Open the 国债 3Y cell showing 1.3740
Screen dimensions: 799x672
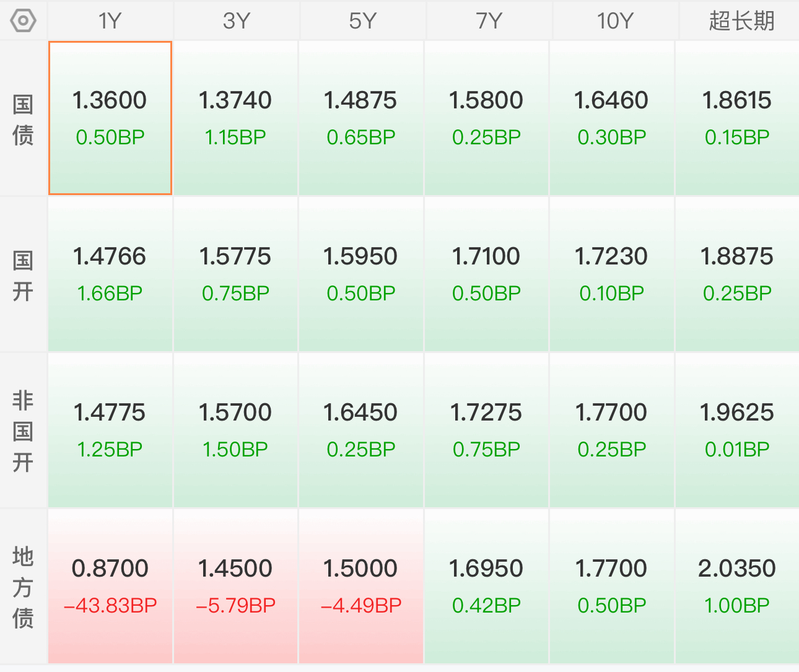click(235, 118)
